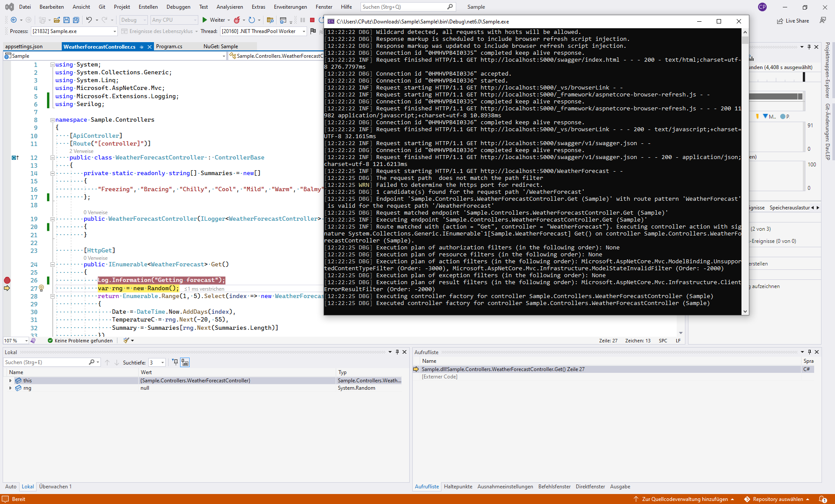The image size is (835, 504).
Task: Open the Debuggen menu
Action: (178, 7)
